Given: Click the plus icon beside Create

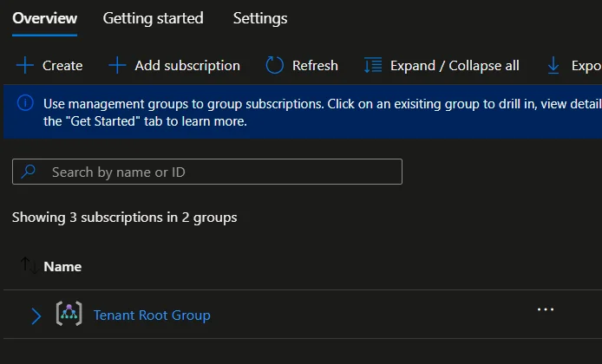Looking at the screenshot, I should [25, 65].
